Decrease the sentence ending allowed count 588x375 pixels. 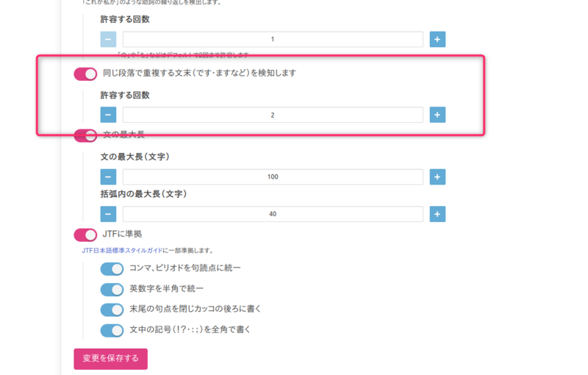[108, 115]
